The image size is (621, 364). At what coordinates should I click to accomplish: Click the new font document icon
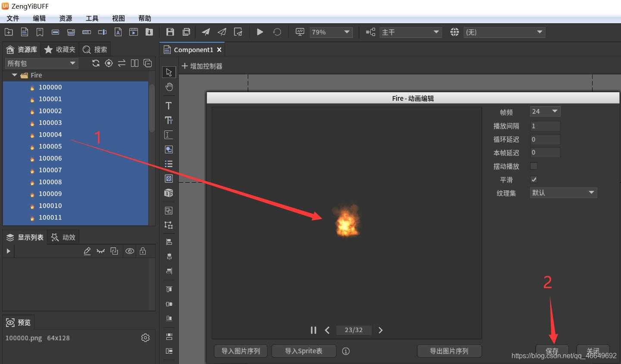118,32
